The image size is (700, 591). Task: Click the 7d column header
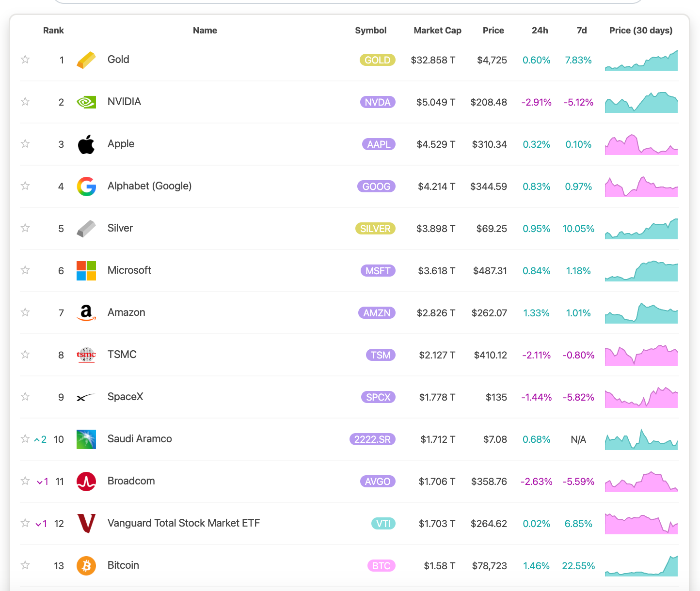582,31
